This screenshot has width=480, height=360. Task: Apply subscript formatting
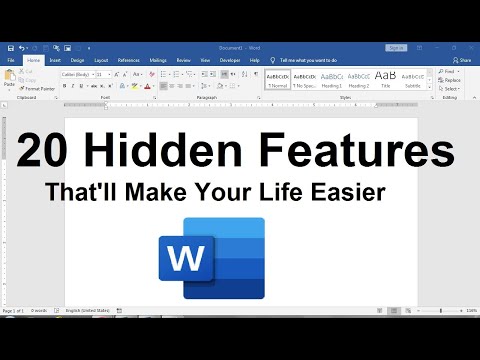[x=103, y=86]
